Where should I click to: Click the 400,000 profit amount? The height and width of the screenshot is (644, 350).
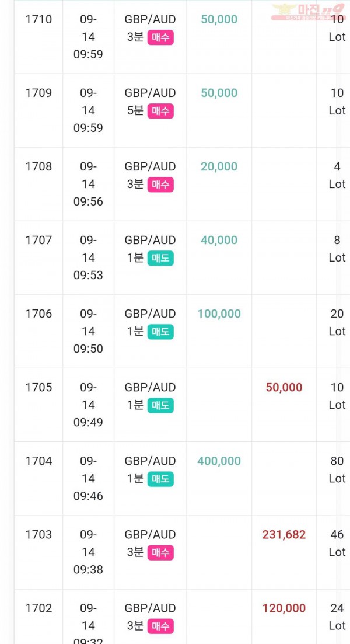(219, 461)
